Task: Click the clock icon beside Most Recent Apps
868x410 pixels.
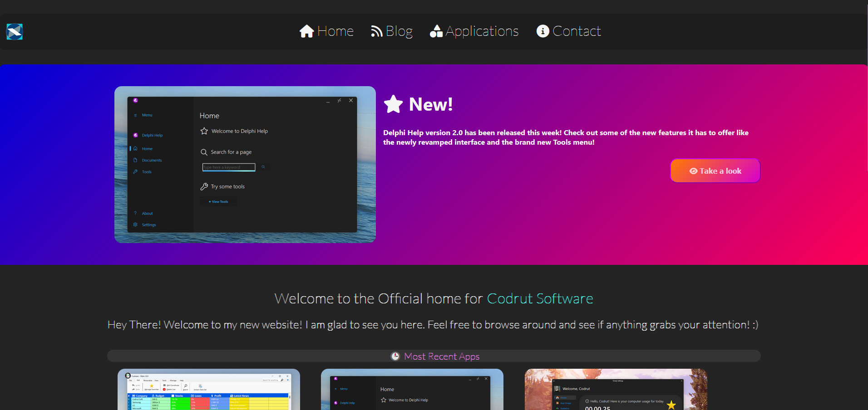Action: [x=395, y=356]
